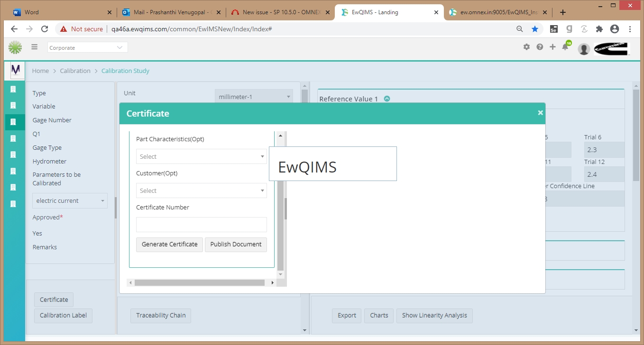Click the browser forward arrow
644x345 pixels.
click(29, 29)
